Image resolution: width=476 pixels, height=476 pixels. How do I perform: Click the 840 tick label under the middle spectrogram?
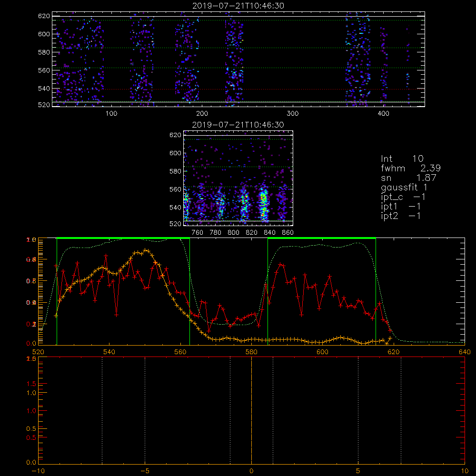tap(269, 233)
